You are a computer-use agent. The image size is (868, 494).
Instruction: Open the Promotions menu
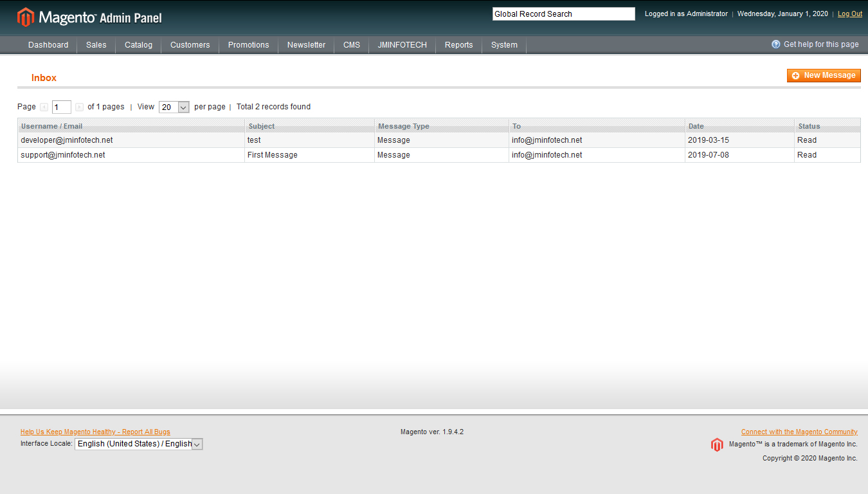(x=249, y=45)
